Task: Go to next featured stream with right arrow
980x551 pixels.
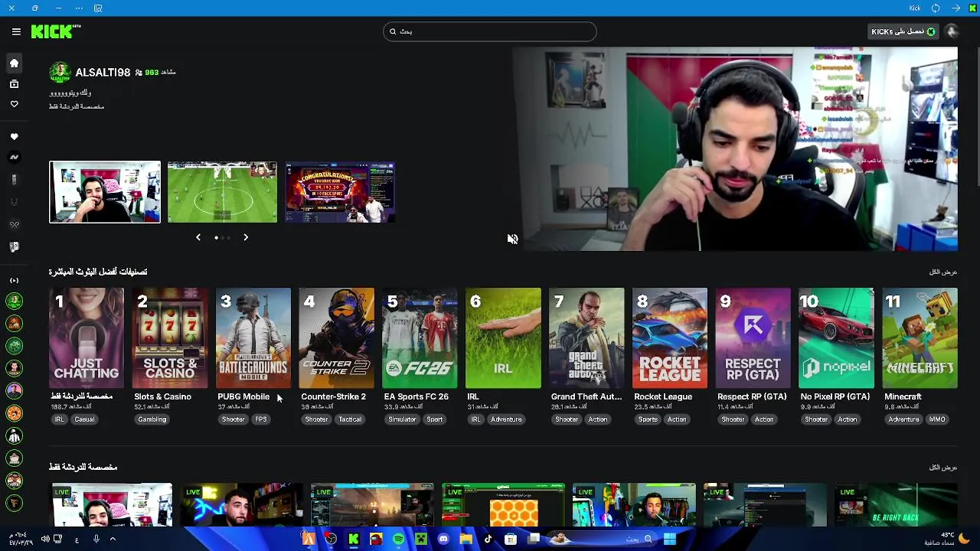Action: click(x=246, y=237)
